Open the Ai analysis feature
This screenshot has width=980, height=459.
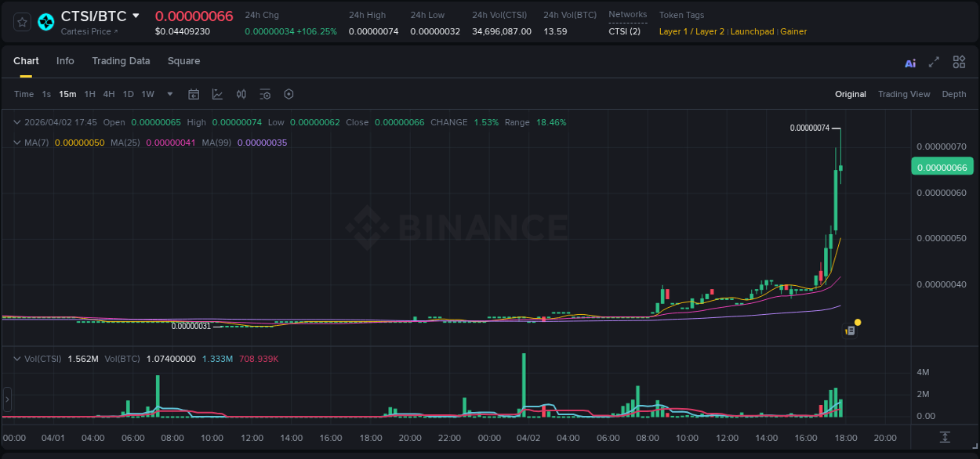pos(909,62)
